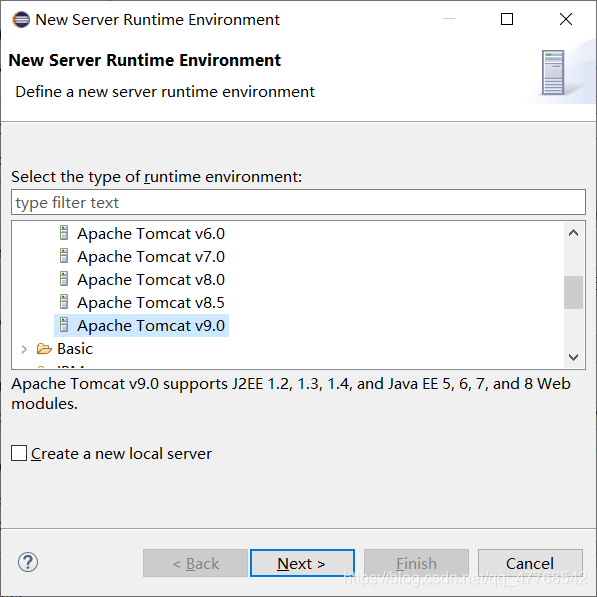This screenshot has width=597, height=597.
Task: Click the Apache Tomcat v7.0 server icon
Action: 64,256
